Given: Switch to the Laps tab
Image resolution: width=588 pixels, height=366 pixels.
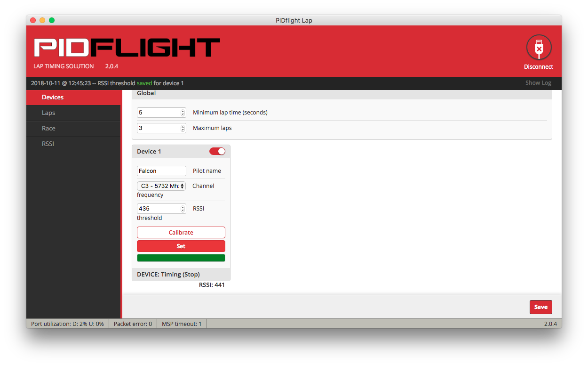Looking at the screenshot, I should [x=48, y=113].
